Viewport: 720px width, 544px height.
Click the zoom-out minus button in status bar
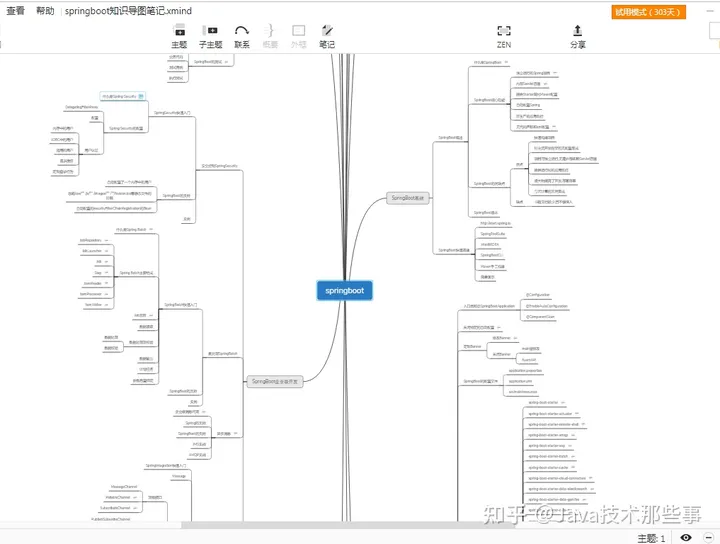click(709, 538)
